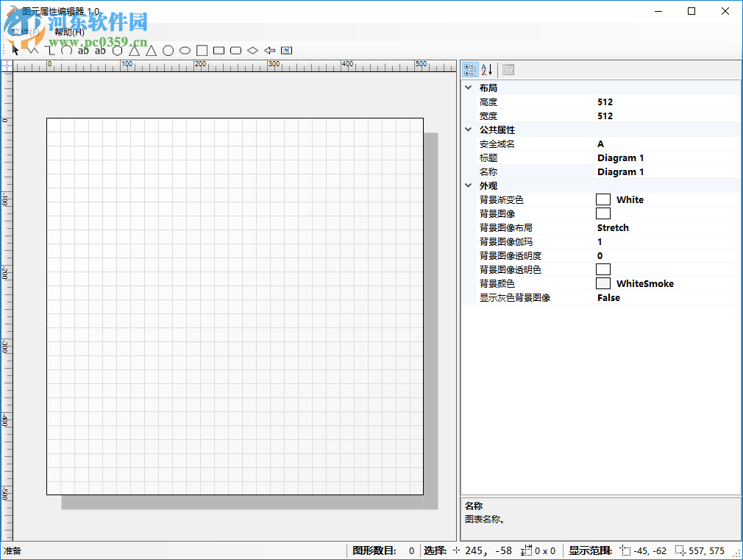Image resolution: width=743 pixels, height=560 pixels.
Task: Select the text (ab) tool
Action: (83, 50)
